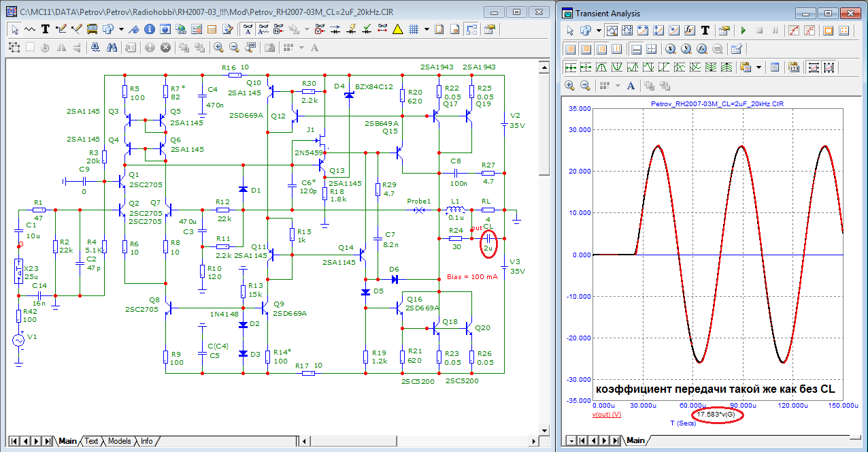This screenshot has width=868, height=452.
Task: Open the grid icon's dropdown arrow
Action: coord(427,29)
